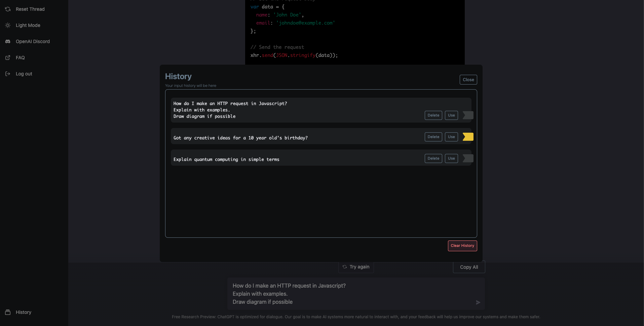Toggle yellow bookmark tag on birthday ideas entry
The width and height of the screenshot is (644, 326).
(468, 137)
